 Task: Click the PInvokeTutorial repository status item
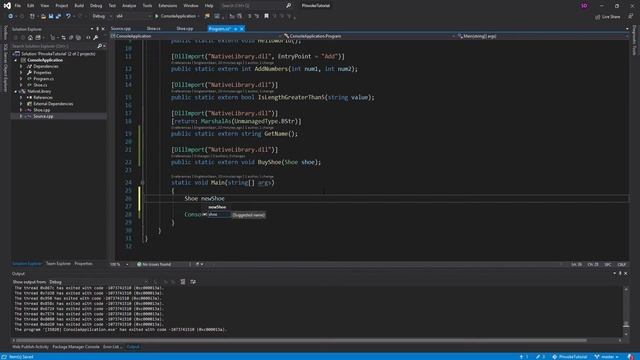[x=571, y=357]
